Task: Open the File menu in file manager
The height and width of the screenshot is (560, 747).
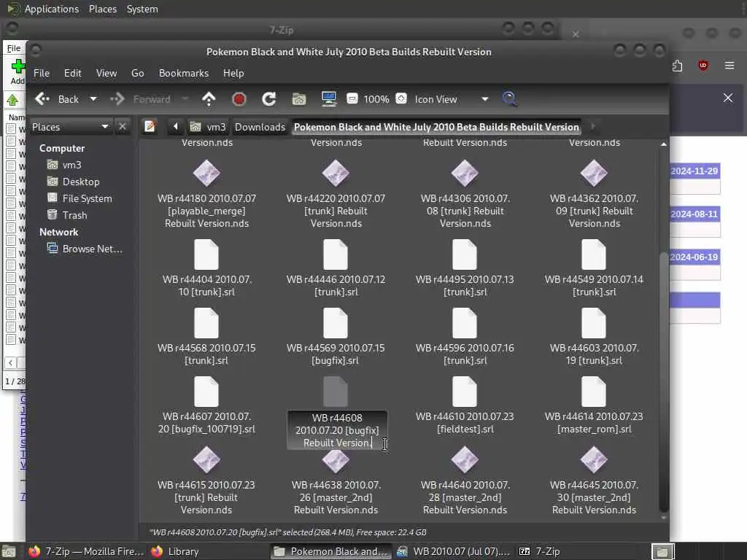Action: click(42, 73)
